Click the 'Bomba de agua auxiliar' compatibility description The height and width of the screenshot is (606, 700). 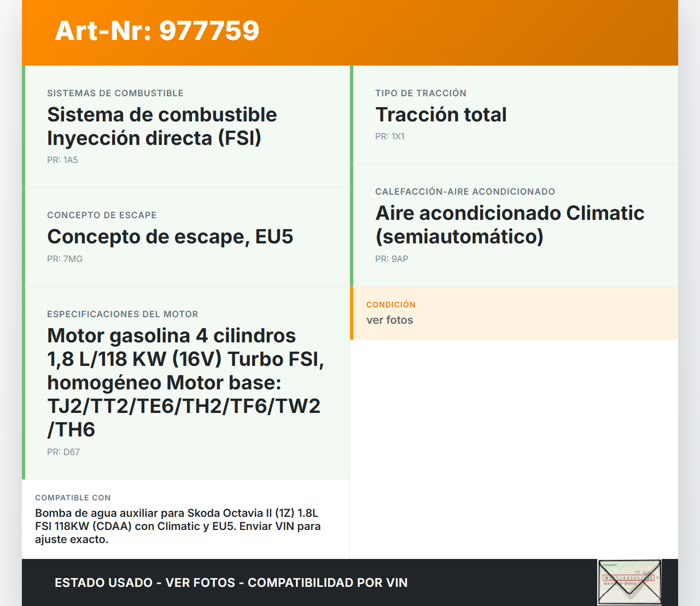tap(178, 526)
